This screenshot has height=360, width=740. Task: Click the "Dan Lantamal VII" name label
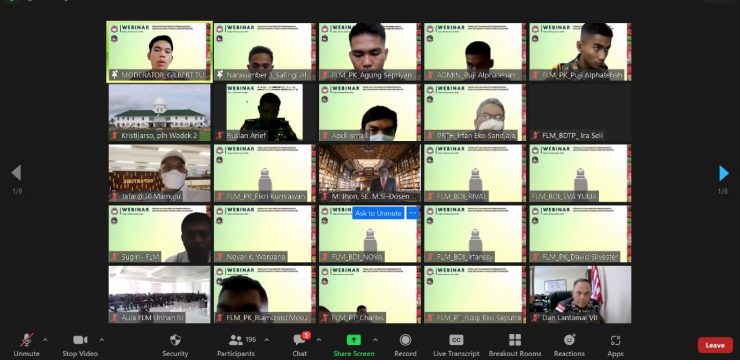click(x=570, y=318)
